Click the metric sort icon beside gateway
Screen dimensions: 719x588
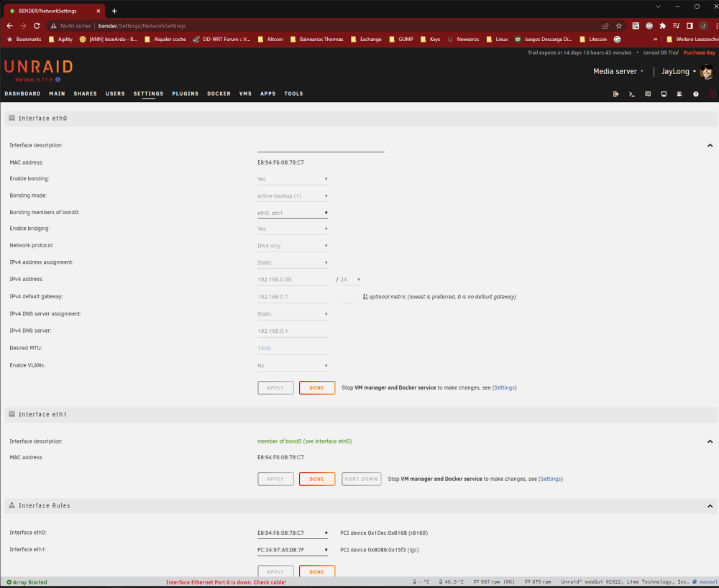point(365,297)
